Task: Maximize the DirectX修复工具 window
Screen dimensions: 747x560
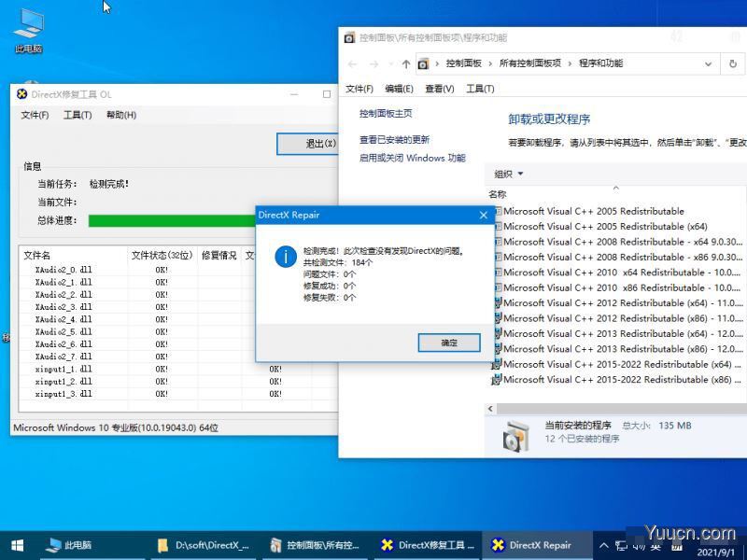Action: [326, 94]
